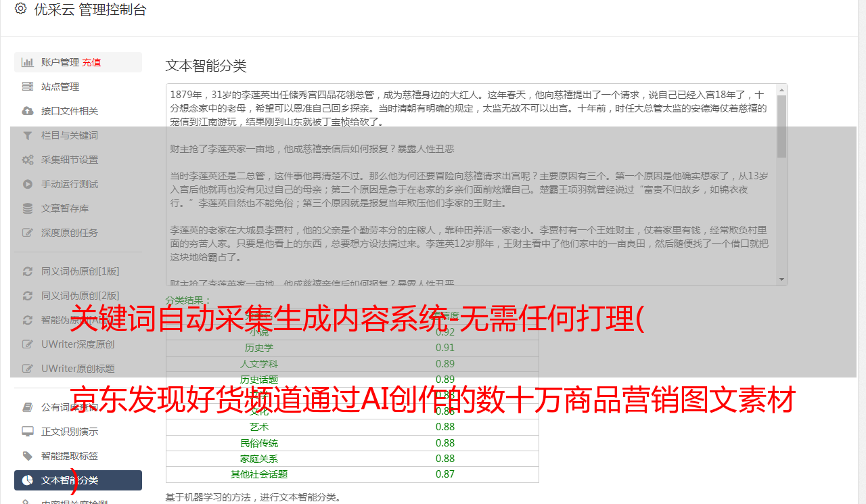Screen dimensions: 866x504
Task: Click the 0.88 score for 民俗传统
Action: [445, 443]
